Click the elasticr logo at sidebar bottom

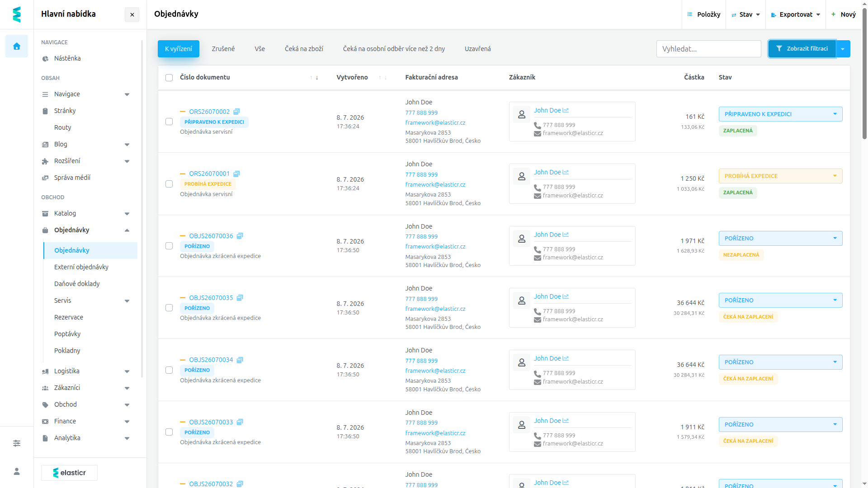tap(69, 473)
